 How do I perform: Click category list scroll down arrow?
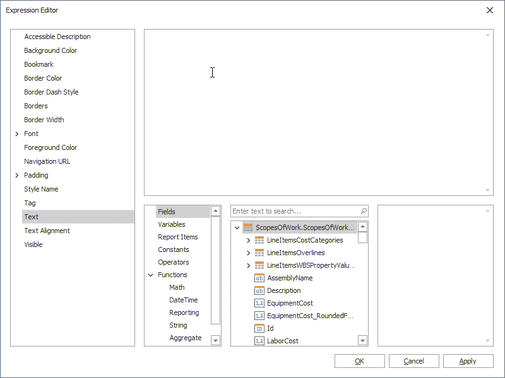(x=215, y=340)
